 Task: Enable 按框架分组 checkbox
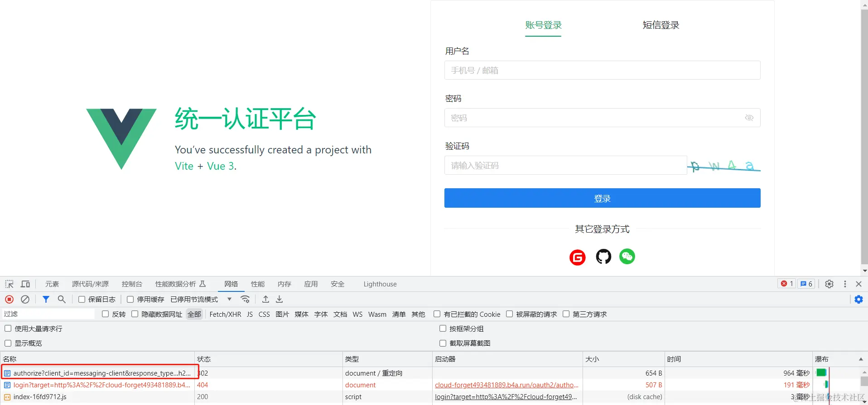pos(443,329)
